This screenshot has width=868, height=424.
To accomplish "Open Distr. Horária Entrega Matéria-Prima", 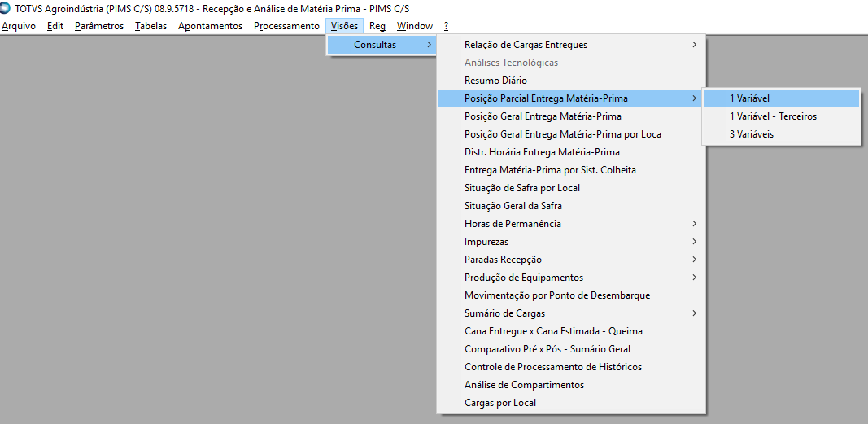I will click(x=571, y=152).
